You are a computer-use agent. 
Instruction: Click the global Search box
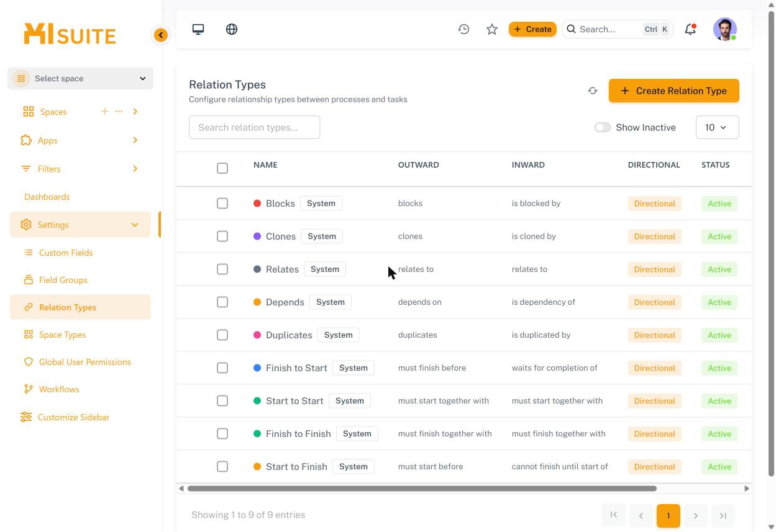(x=618, y=29)
